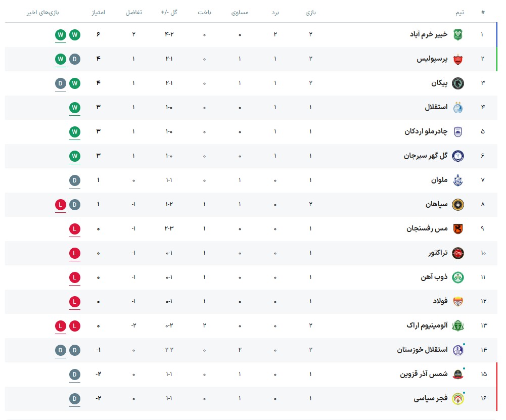Open the آلومینیوم اراک team link
This screenshot has height=420, width=506.
427,325
